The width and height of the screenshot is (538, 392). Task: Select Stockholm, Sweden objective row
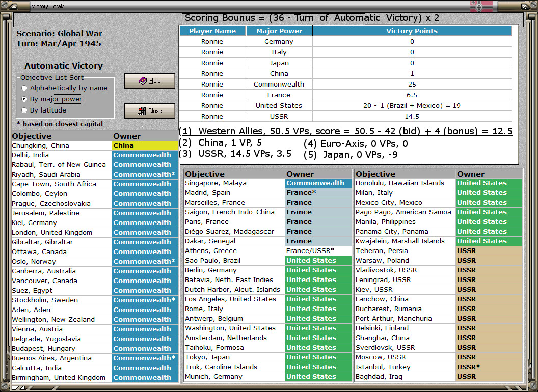click(x=95, y=300)
